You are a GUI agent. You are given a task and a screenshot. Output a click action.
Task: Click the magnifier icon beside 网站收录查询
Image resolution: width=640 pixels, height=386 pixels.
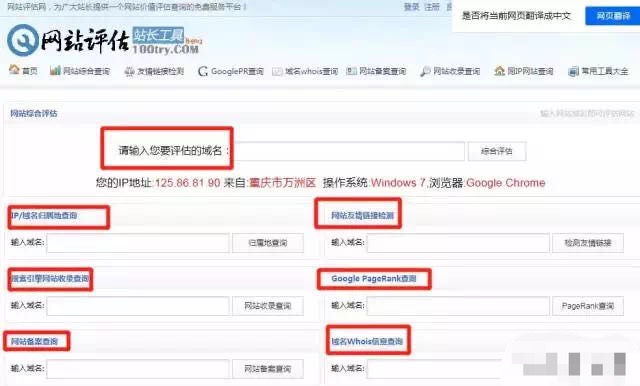(425, 71)
